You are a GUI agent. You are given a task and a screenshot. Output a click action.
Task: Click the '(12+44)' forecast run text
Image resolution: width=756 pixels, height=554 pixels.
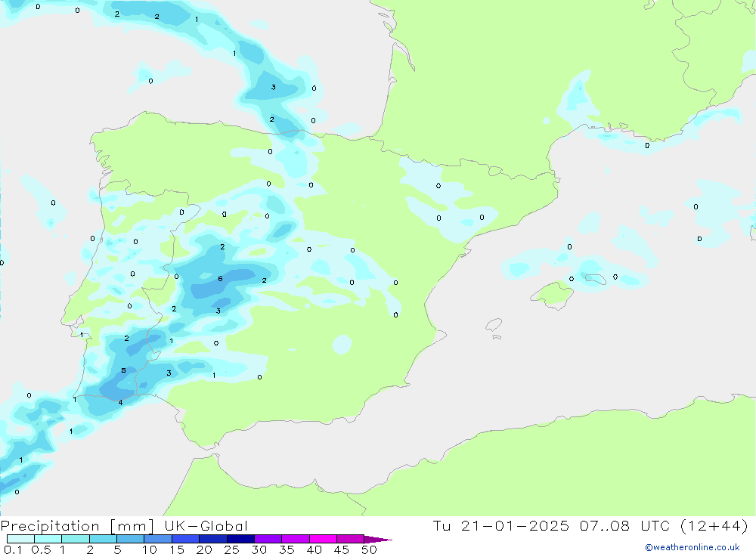(x=714, y=525)
